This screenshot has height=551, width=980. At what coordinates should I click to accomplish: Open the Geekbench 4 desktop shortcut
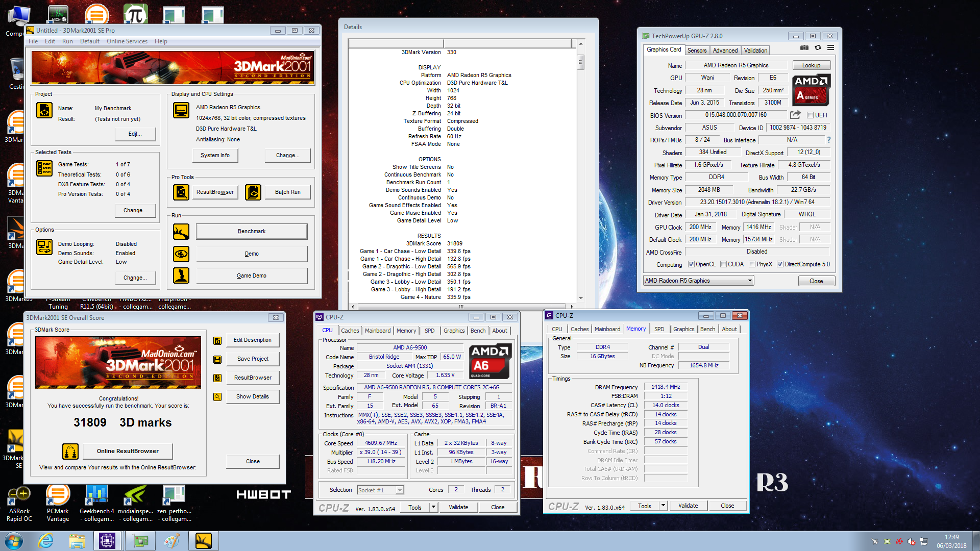(x=96, y=504)
